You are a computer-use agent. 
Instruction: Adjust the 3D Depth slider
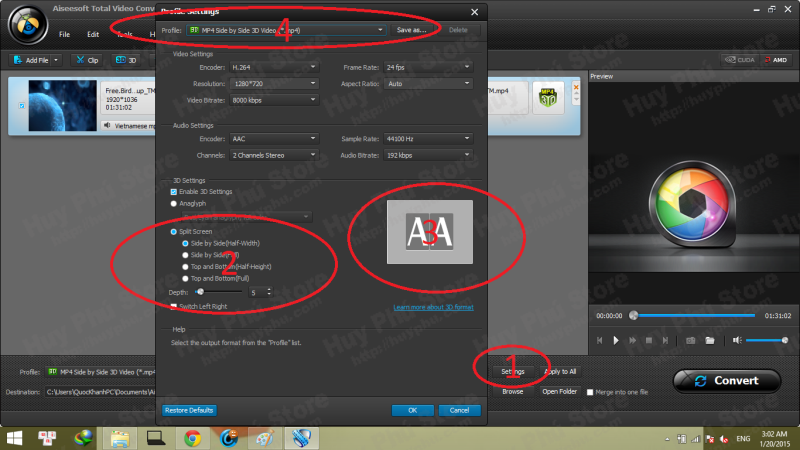pos(218,292)
